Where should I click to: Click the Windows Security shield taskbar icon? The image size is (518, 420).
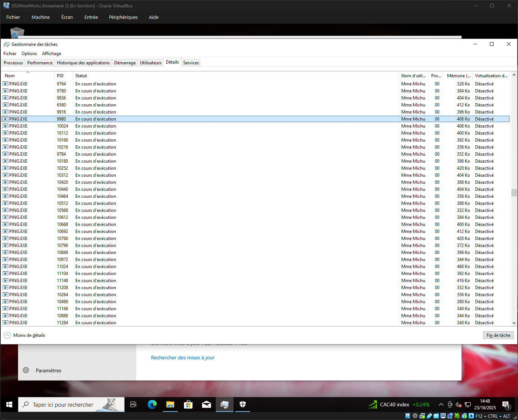click(x=242, y=404)
